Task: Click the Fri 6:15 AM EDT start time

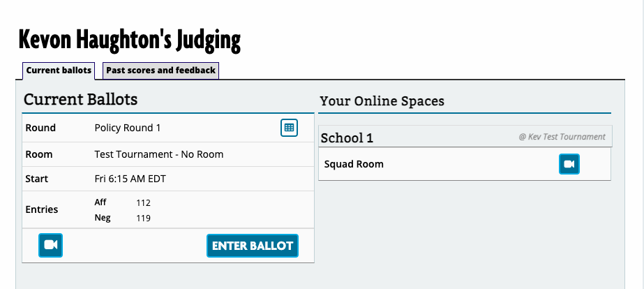Action: 130,179
